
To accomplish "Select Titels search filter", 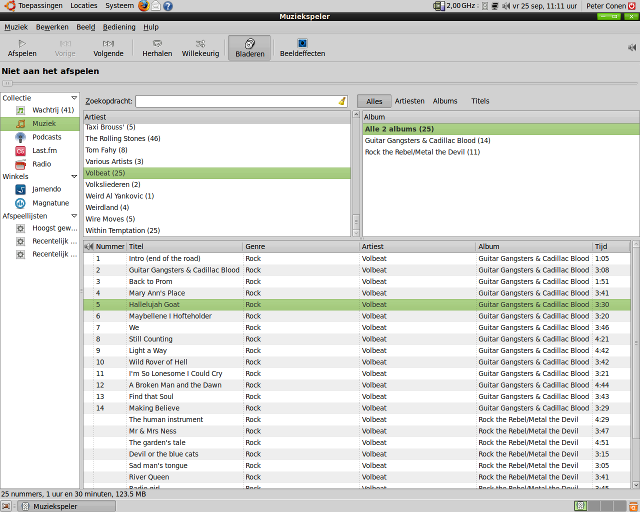I will pos(480,101).
